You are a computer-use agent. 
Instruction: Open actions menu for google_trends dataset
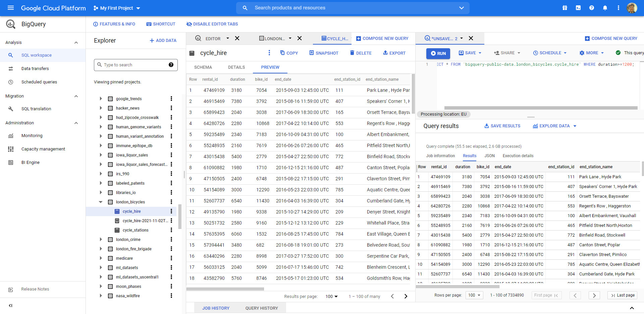tap(171, 99)
